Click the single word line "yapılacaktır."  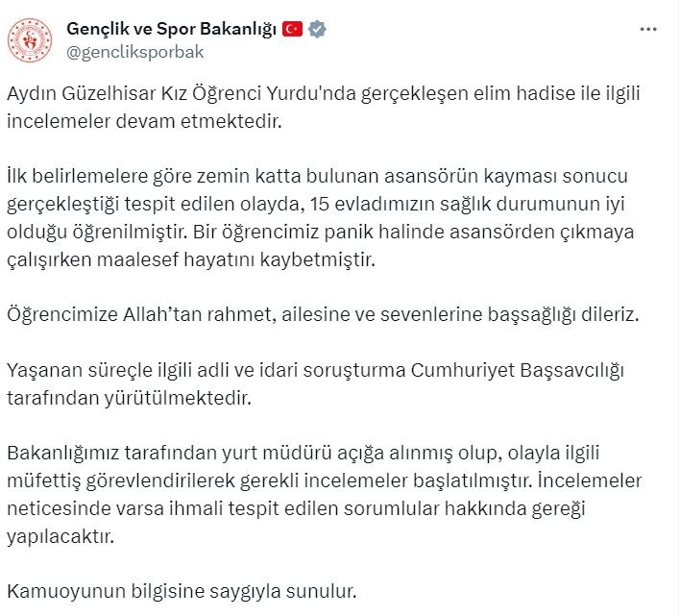click(60, 535)
